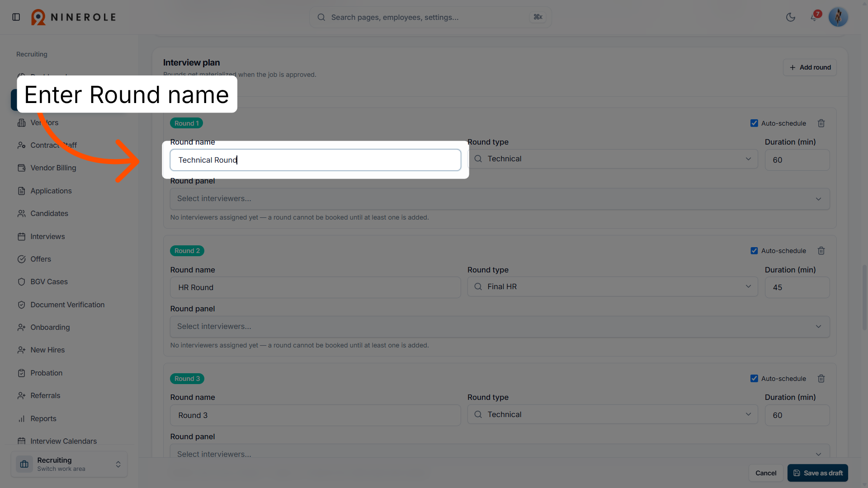Click Referrals sidebar icon
Image resolution: width=868 pixels, height=488 pixels.
[x=21, y=395]
